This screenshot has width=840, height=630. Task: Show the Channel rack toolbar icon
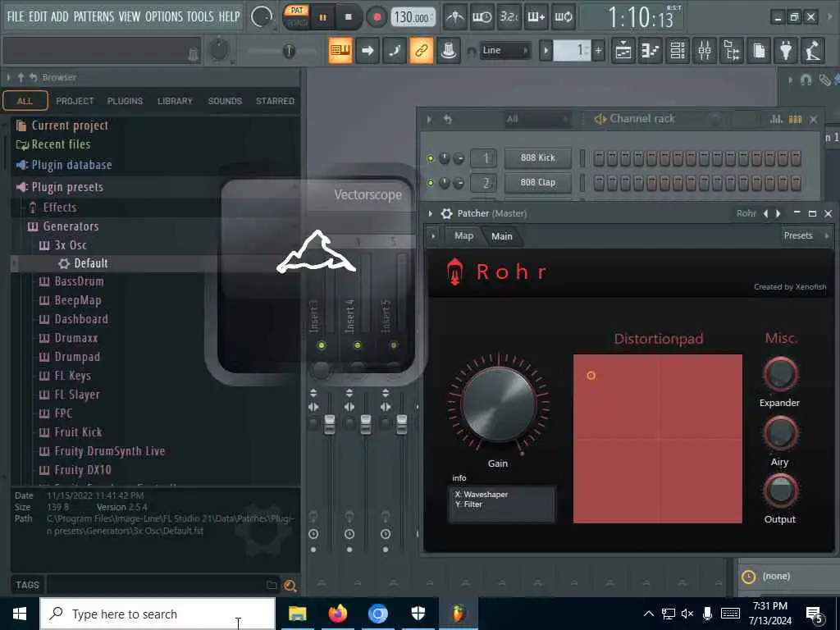pos(678,51)
